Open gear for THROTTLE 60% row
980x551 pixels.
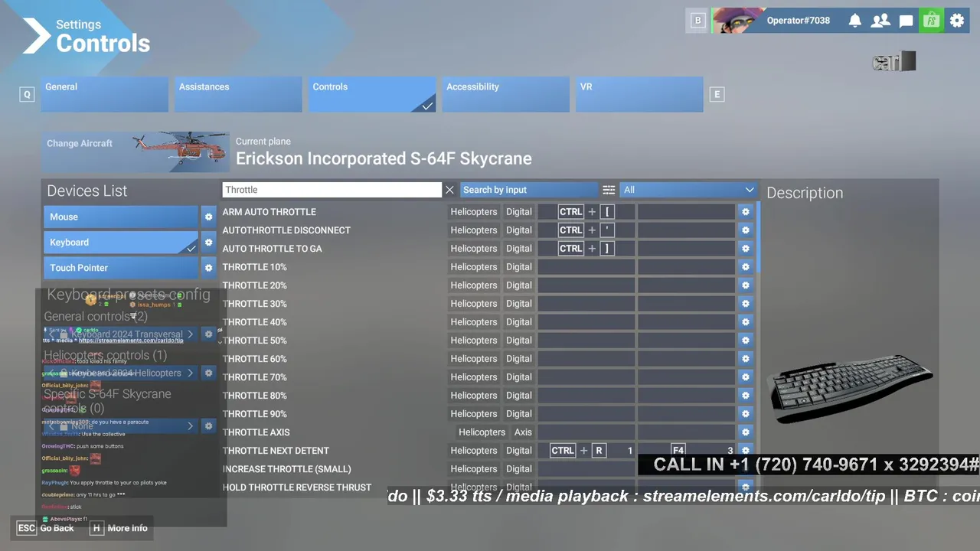tap(745, 359)
